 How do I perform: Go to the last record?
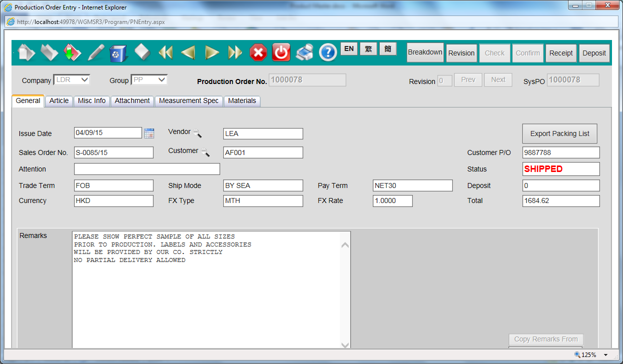point(235,52)
